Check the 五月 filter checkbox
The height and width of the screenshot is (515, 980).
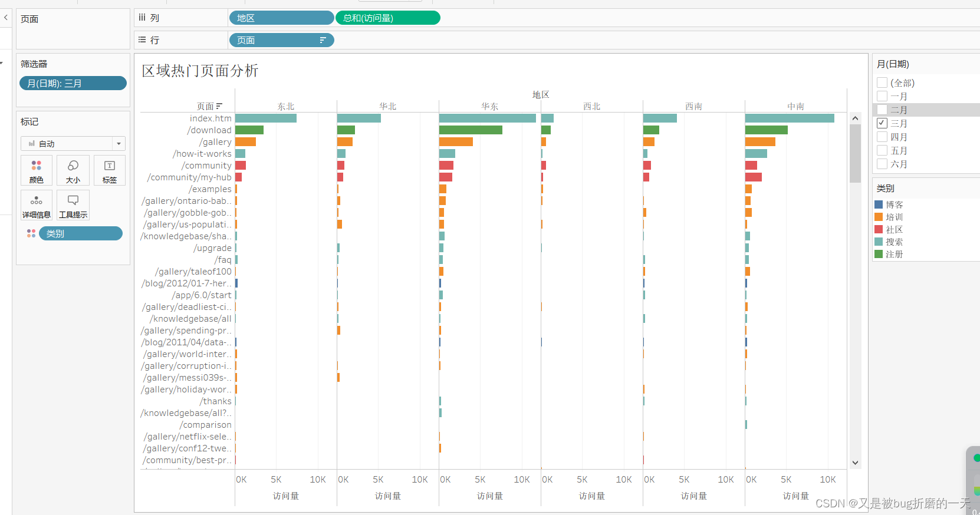point(882,150)
